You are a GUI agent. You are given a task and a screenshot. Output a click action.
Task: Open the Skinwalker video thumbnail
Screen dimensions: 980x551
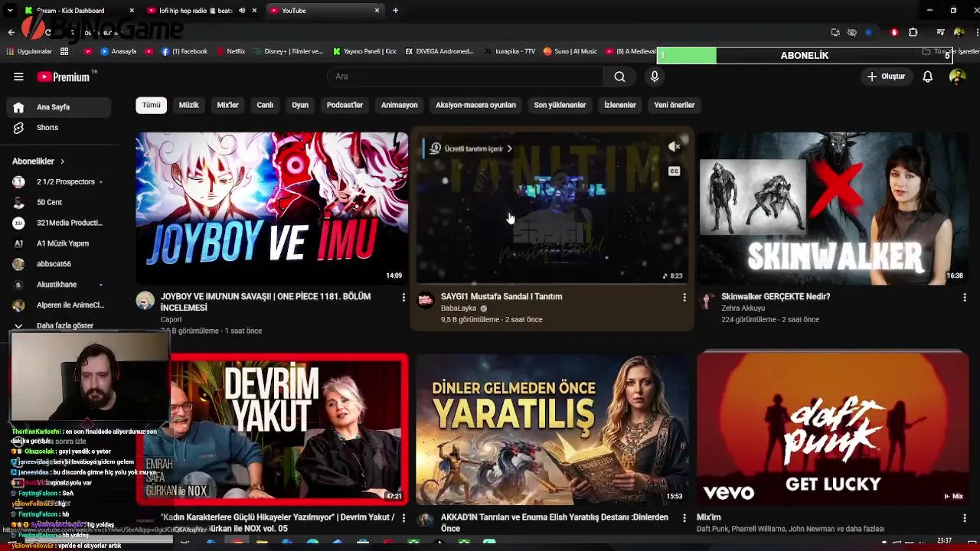[833, 208]
